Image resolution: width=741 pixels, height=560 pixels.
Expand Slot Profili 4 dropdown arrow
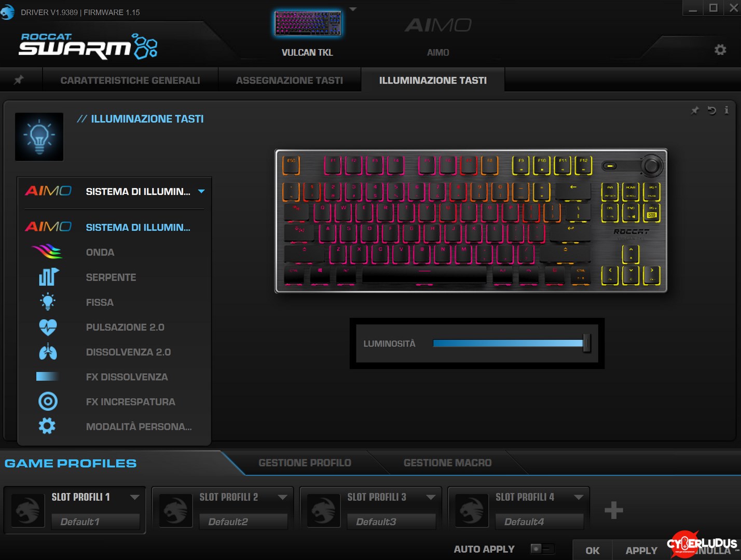tap(579, 497)
